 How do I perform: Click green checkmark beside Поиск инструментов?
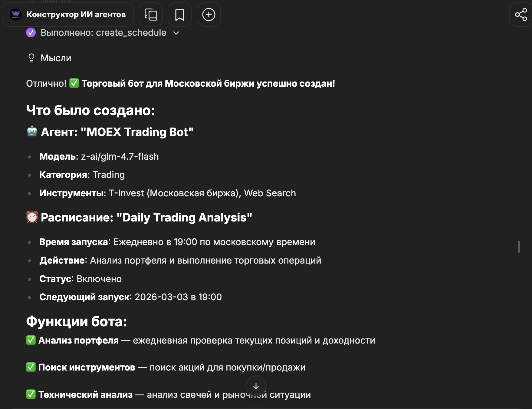(31, 367)
